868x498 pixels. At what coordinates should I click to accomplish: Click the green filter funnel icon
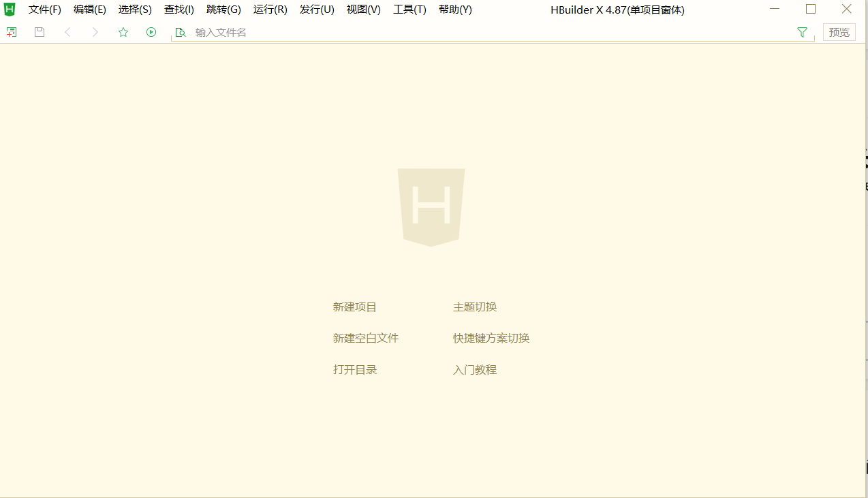click(x=802, y=32)
